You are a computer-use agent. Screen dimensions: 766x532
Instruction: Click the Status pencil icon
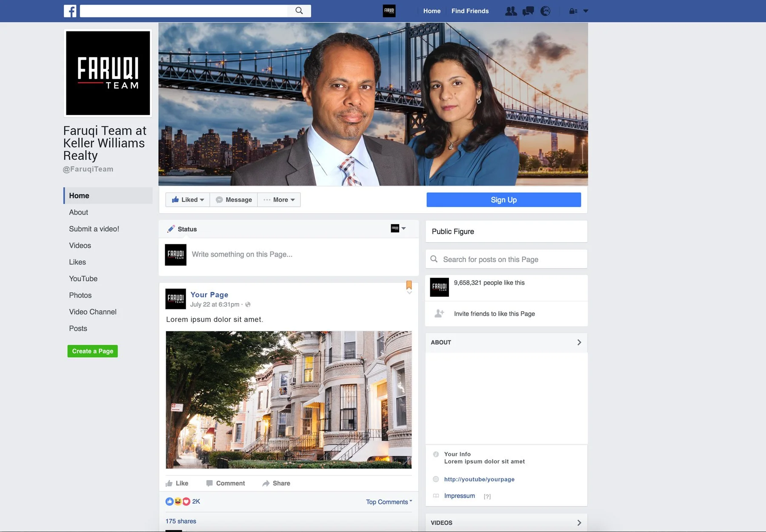(171, 229)
